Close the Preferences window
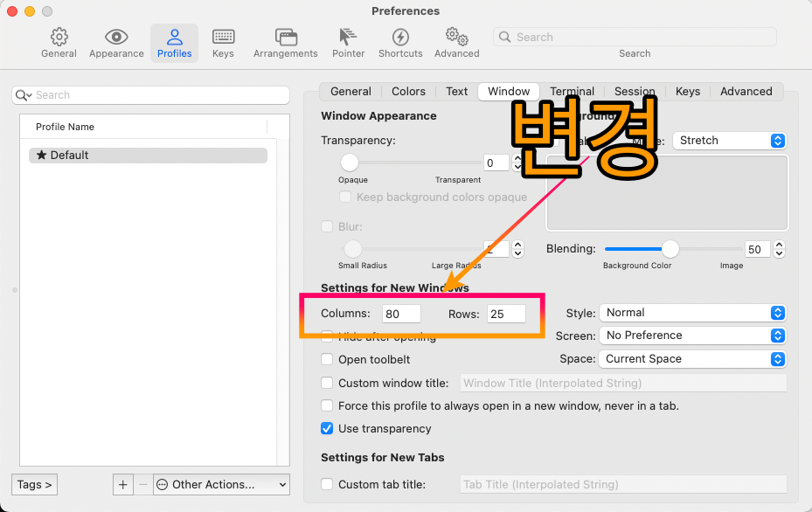The image size is (812, 512). tap(12, 10)
